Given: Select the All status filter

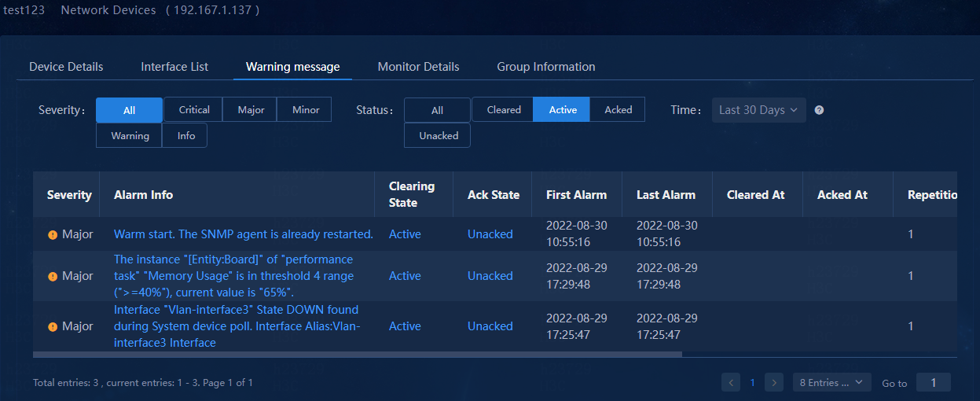Looking at the screenshot, I should pyautogui.click(x=437, y=110).
